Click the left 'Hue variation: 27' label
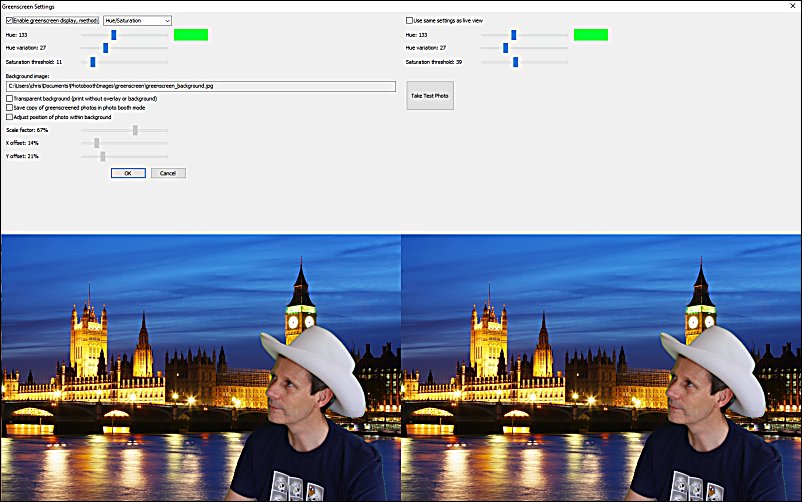802x502 pixels. click(26, 48)
